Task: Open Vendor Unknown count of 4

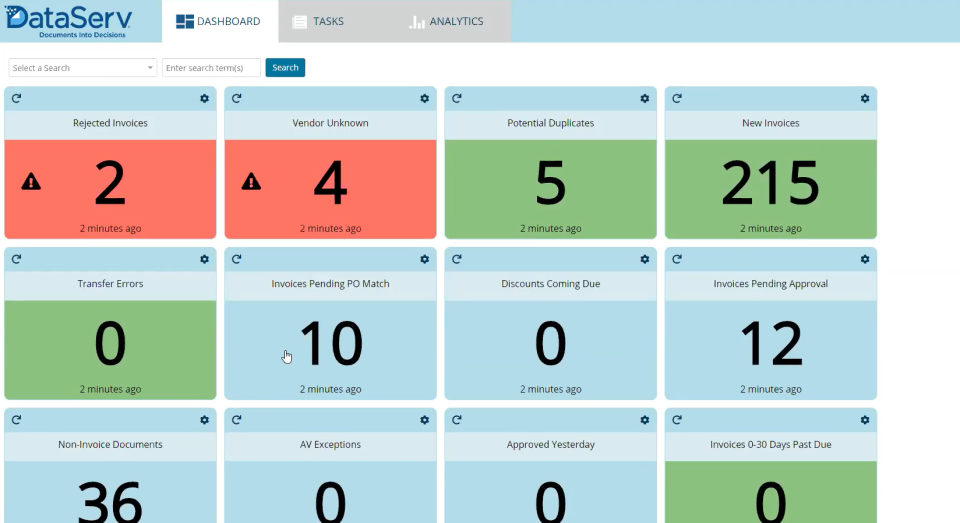Action: coord(331,182)
